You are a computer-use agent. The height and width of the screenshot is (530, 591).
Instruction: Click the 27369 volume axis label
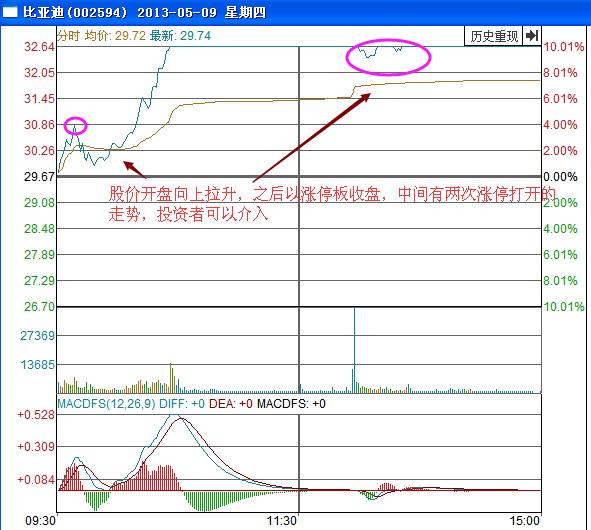pyautogui.click(x=38, y=335)
